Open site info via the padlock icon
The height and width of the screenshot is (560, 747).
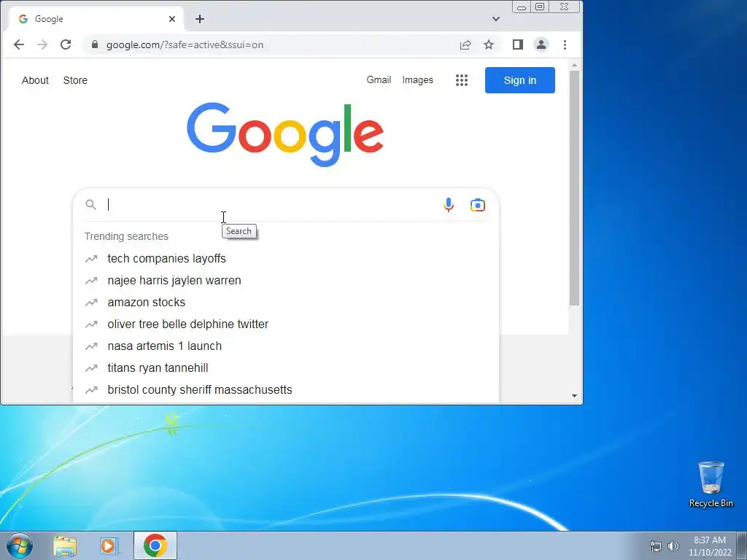95,44
